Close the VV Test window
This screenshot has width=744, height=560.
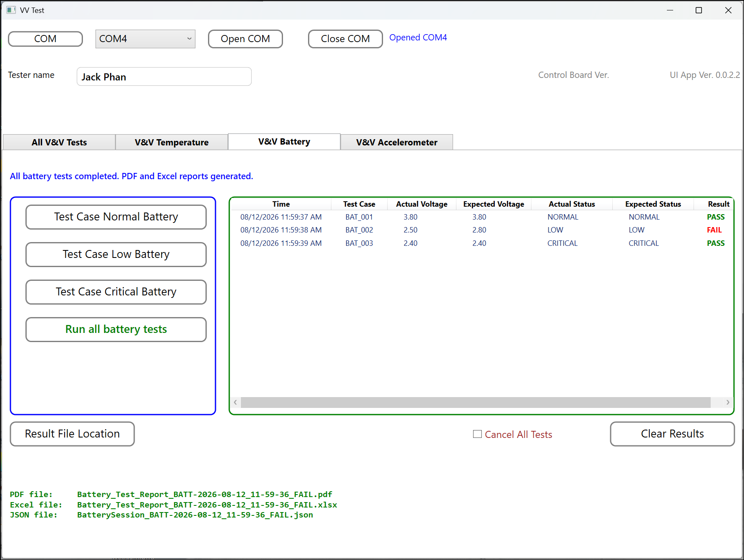[728, 10]
